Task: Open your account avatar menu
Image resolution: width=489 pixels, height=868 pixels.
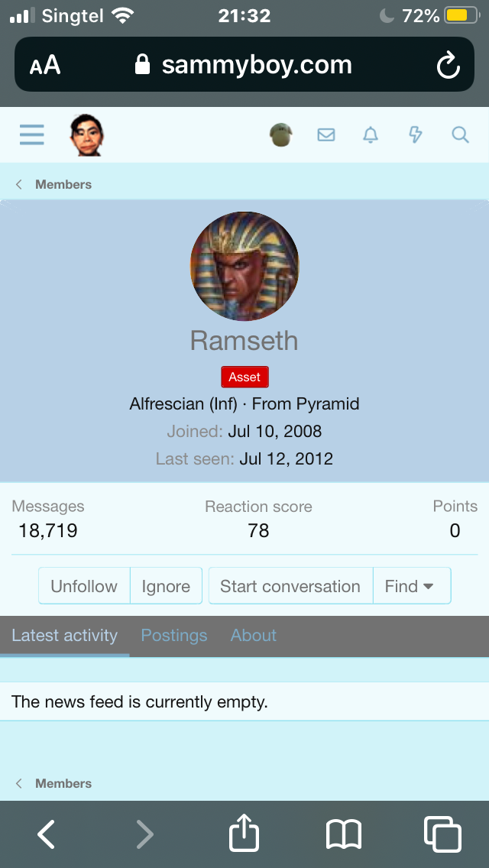Action: [280, 134]
